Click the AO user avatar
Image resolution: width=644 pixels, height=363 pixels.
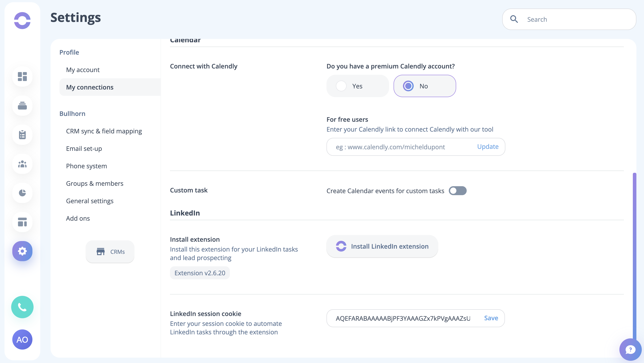[x=22, y=340]
